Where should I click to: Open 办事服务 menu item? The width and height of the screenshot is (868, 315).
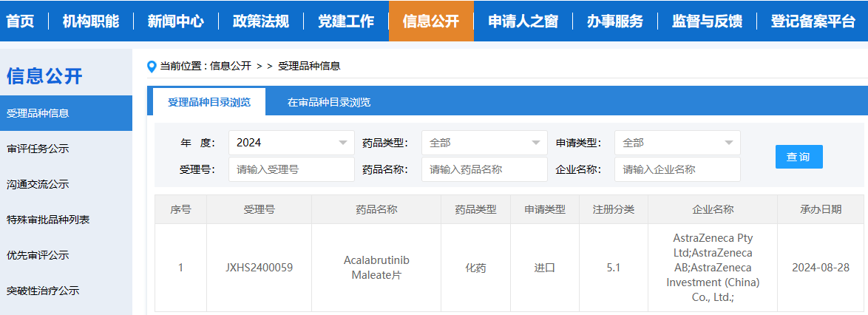615,21
